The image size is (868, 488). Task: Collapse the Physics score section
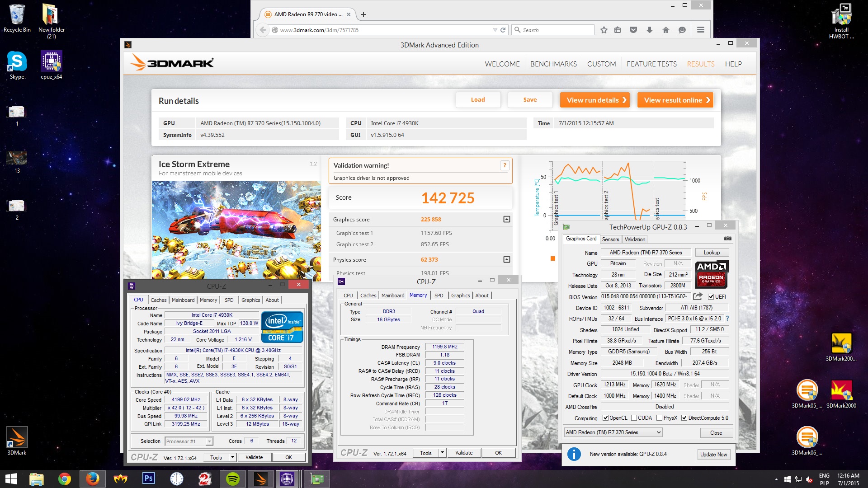[507, 259]
